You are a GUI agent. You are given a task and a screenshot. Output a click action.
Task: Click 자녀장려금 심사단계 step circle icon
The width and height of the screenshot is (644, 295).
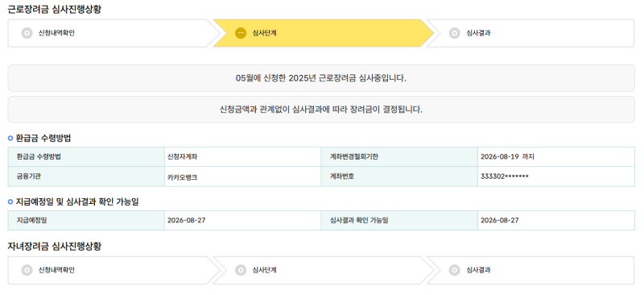click(x=241, y=270)
